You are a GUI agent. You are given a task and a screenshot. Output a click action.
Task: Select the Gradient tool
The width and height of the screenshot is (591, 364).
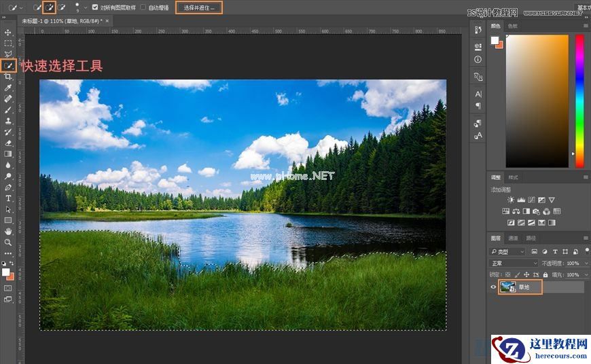click(8, 153)
